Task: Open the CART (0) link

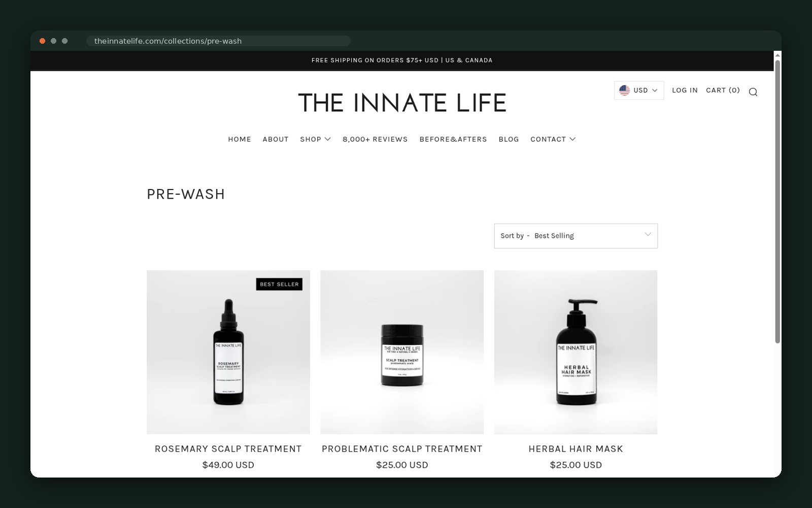Action: 723,90
